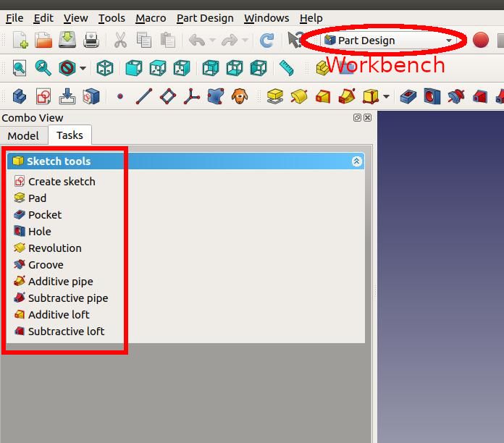Viewport: 504px width, 443px height.
Task: Click the Undo arrow
Action: tap(197, 41)
